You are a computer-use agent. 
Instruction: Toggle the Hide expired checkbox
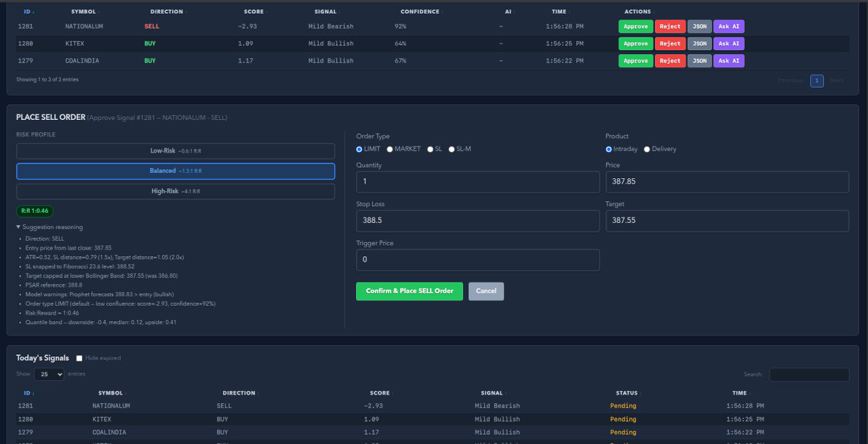click(79, 358)
